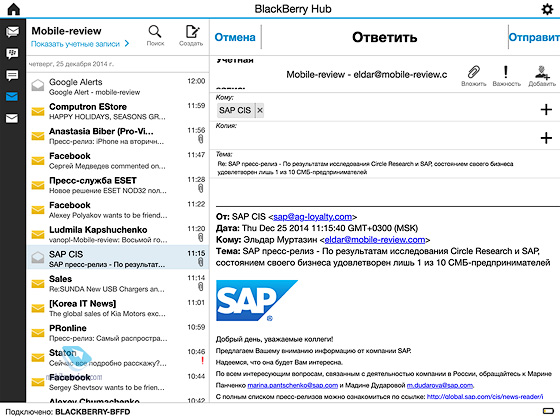Add a recipient to Копия field
560x420 pixels.
[x=546, y=138]
